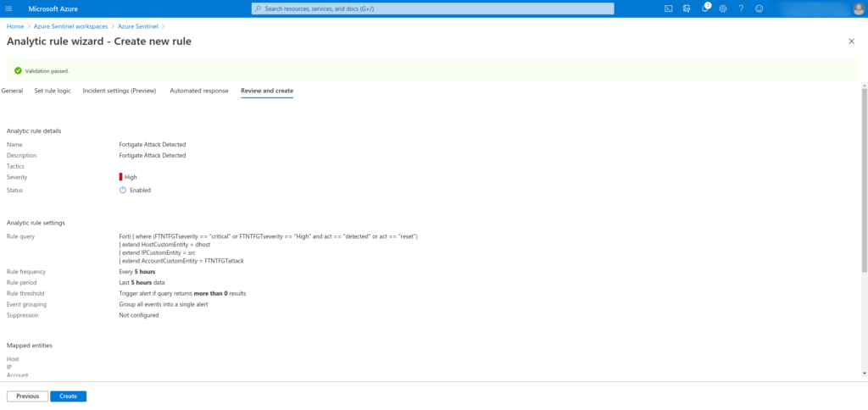Open the user account avatar
868x410 pixels.
point(858,8)
